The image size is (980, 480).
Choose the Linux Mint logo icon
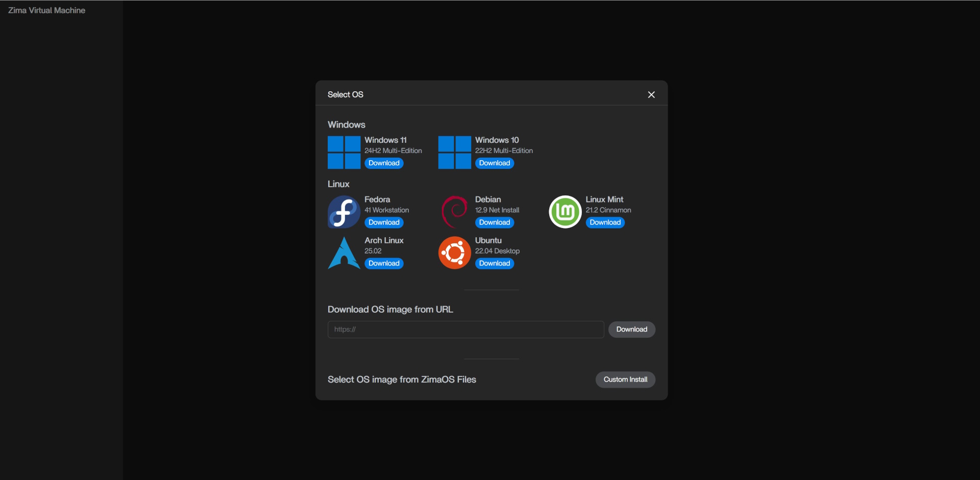pyautogui.click(x=565, y=212)
